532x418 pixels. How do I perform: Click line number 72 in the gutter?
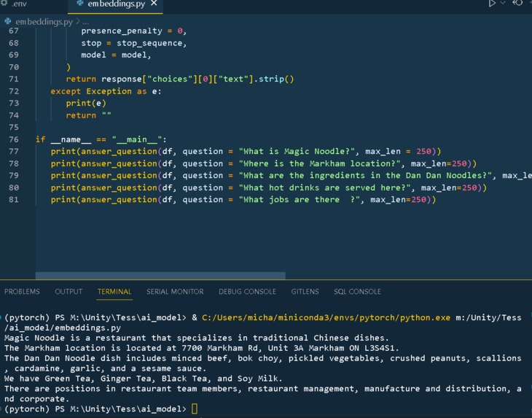coord(14,91)
